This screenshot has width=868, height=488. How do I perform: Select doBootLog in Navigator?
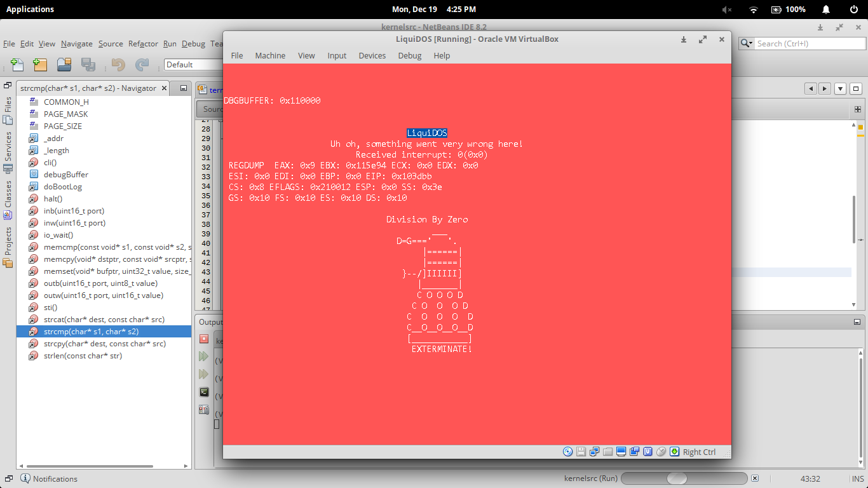tap(63, 186)
